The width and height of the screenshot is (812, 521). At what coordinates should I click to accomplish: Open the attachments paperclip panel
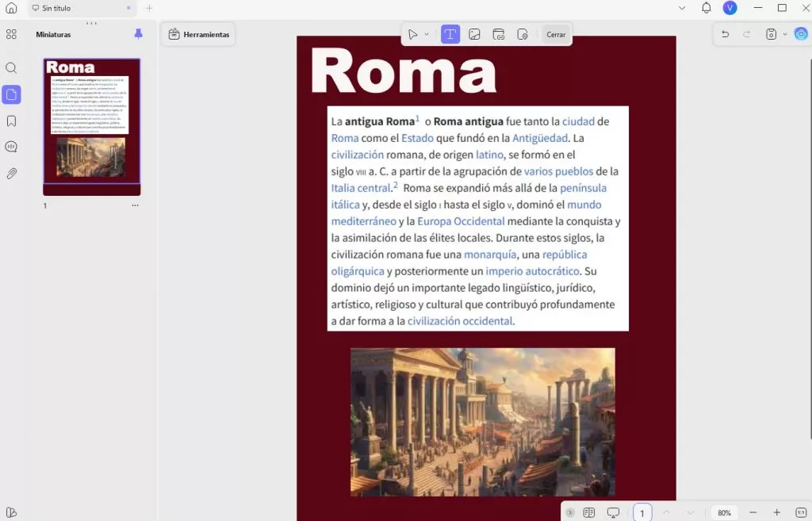(11, 174)
